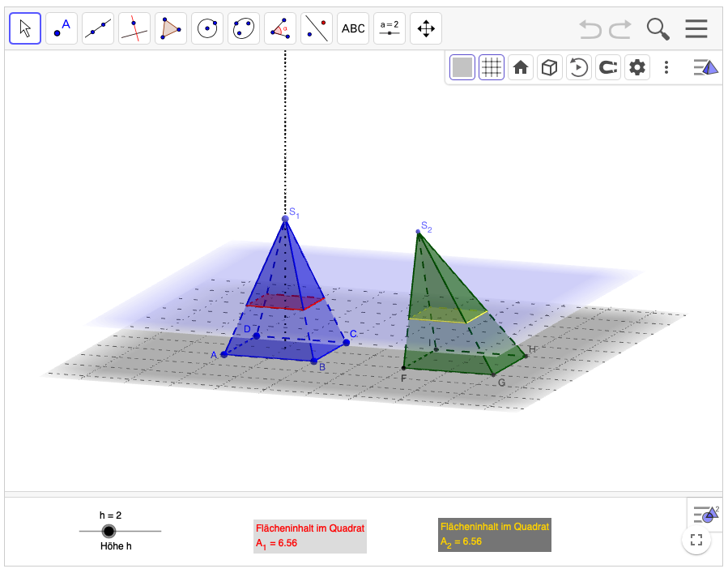The width and height of the screenshot is (728, 573).
Task: Expand the perpendicular line tool options
Action: tap(134, 28)
